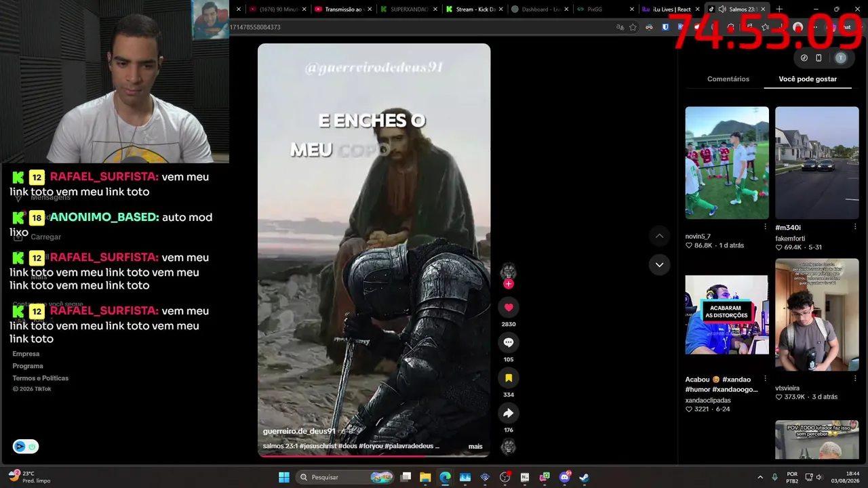
Task: Open File Explorer from the taskbar
Action: (x=425, y=477)
